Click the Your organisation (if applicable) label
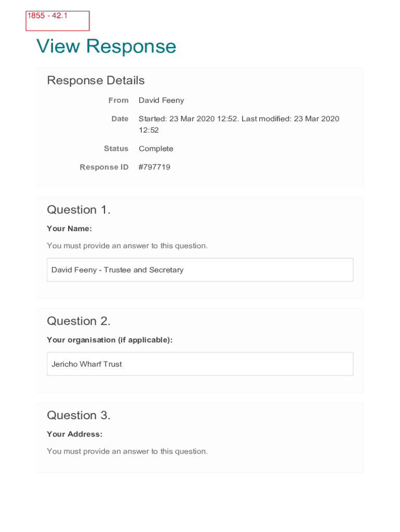The width and height of the screenshot is (400, 532). 110,340
